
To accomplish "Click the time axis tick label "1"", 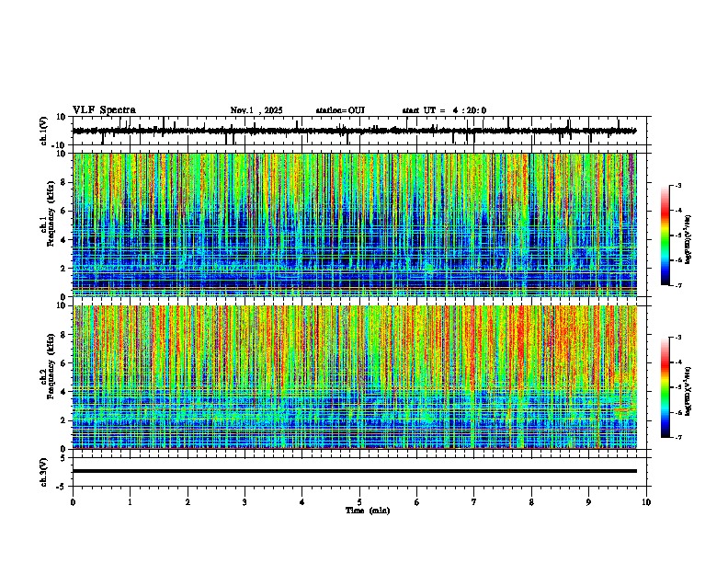I will click(130, 502).
